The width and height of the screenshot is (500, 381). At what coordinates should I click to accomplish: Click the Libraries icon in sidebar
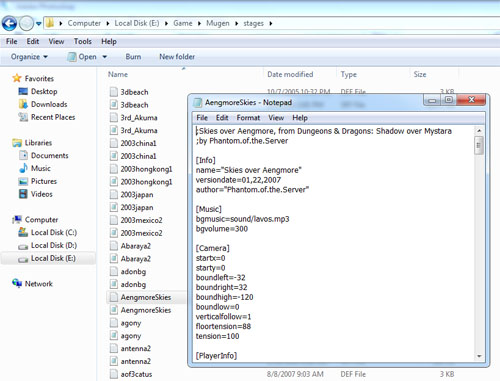(17, 143)
